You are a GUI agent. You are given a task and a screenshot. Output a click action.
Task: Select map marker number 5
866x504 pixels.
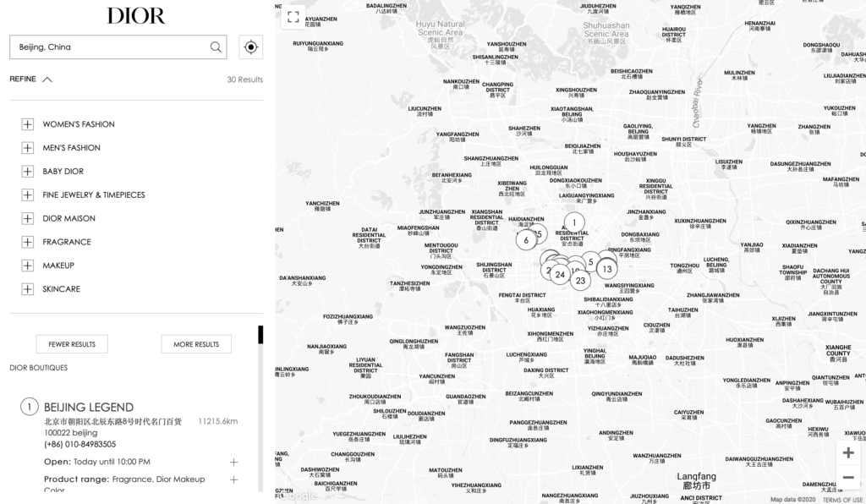(x=590, y=261)
